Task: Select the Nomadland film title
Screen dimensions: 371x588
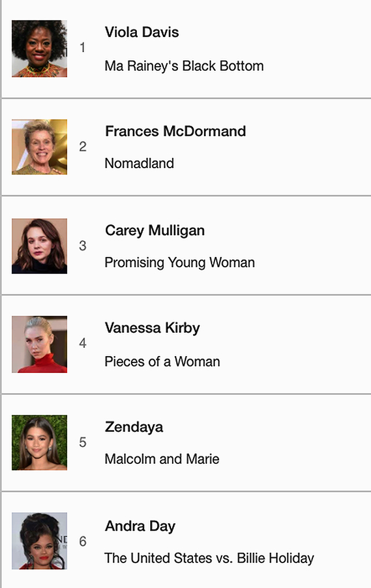Action: [x=139, y=164]
